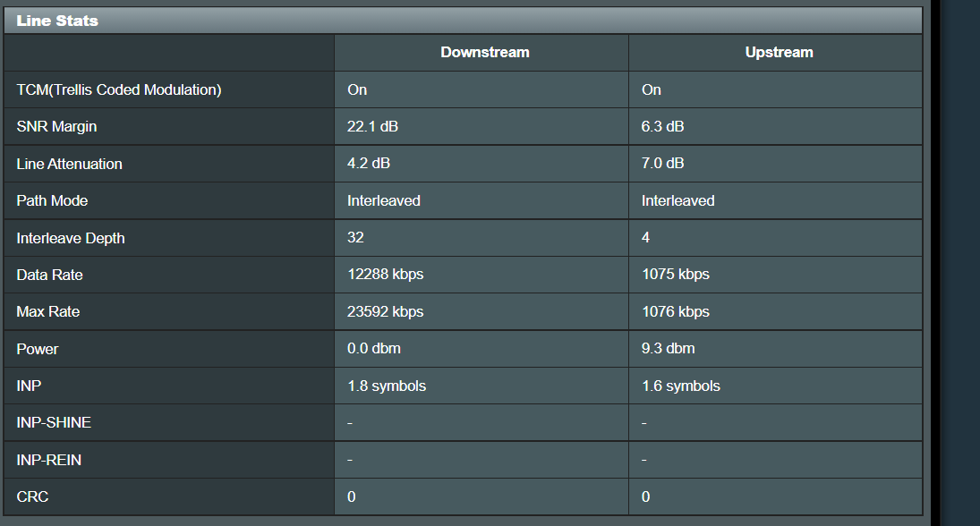The width and height of the screenshot is (980, 526).
Task: Click the TCM(Trellis Coded Modulation) row label
Action: pos(119,89)
